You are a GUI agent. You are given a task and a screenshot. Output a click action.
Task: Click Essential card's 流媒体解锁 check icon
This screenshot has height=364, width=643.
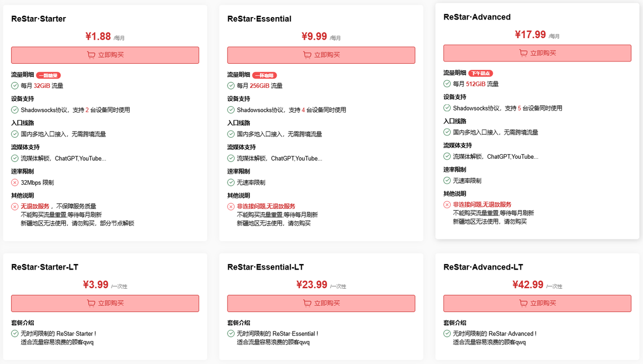pos(231,158)
